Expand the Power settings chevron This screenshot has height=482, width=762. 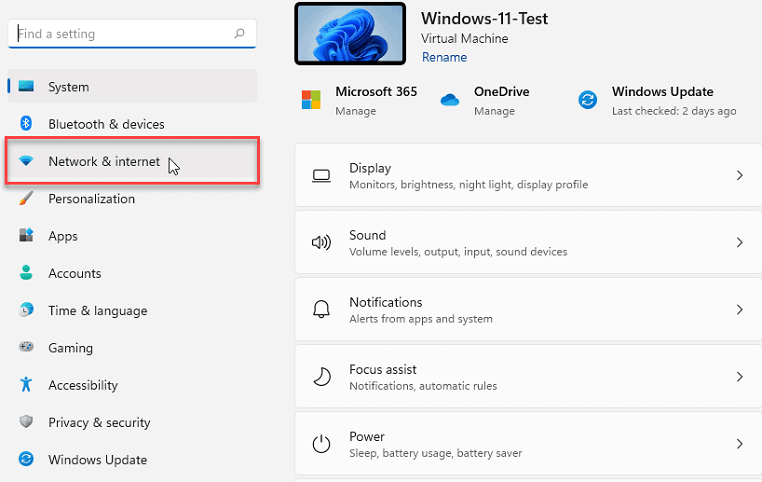coord(740,444)
